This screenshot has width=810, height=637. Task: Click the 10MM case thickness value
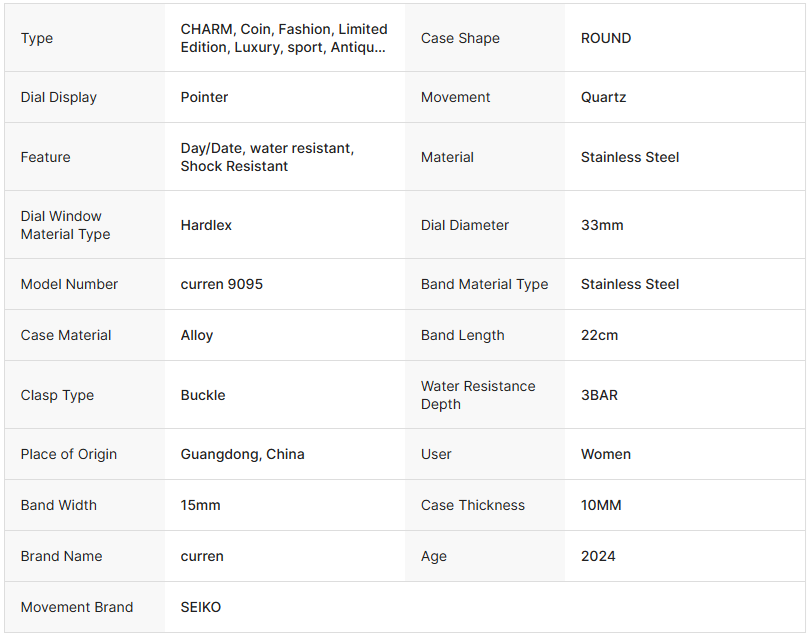601,505
